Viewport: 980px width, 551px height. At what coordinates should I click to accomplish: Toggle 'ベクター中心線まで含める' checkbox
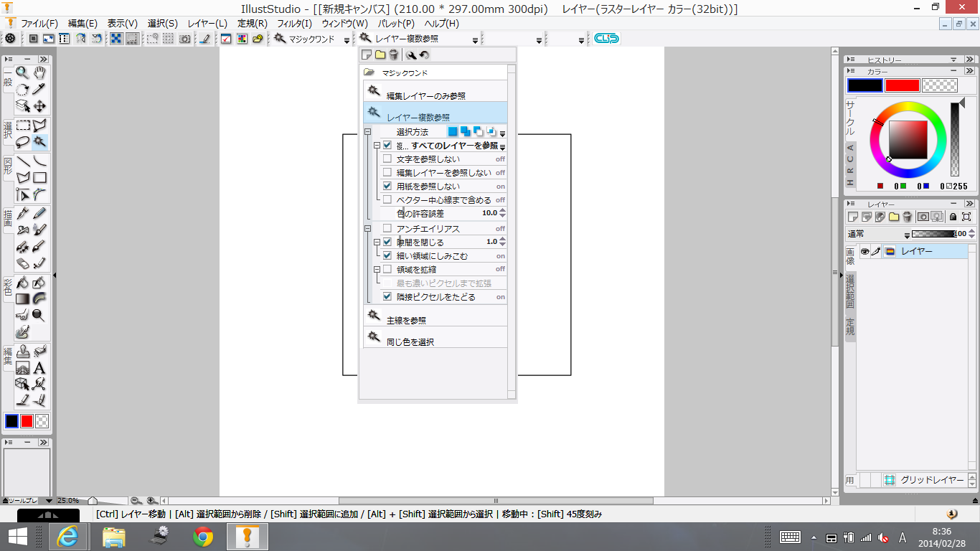point(387,199)
